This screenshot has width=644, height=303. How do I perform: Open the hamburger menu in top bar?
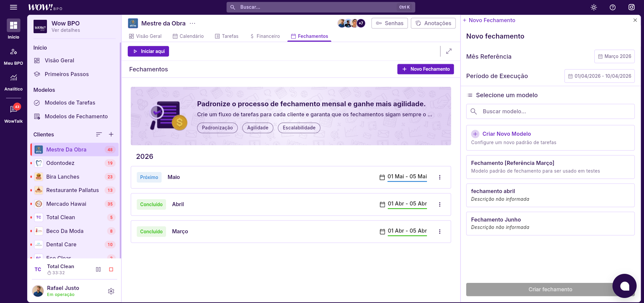coord(13,7)
